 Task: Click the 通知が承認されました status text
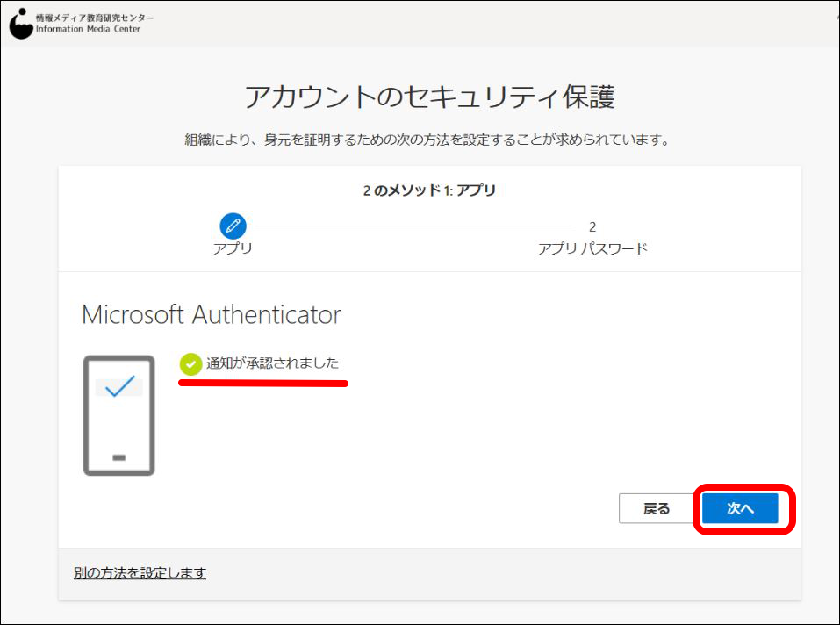pyautogui.click(x=273, y=363)
